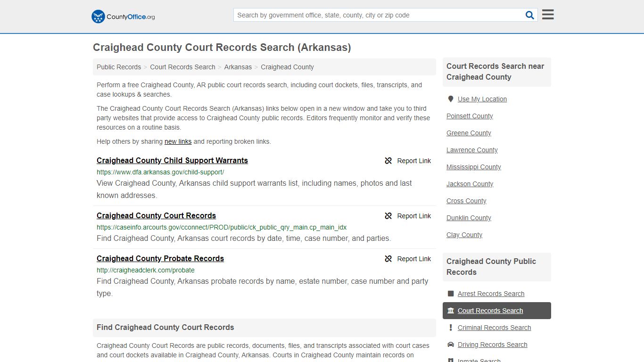
Task: Open Criminal Records Search
Action: coord(494,328)
